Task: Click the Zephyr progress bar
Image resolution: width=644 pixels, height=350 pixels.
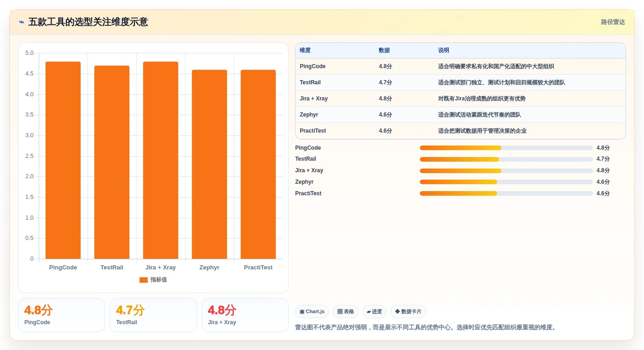Action: [506, 182]
